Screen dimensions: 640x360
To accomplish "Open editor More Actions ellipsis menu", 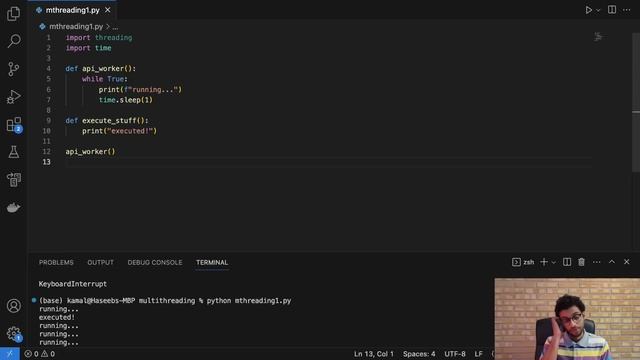I will pyautogui.click(x=627, y=10).
